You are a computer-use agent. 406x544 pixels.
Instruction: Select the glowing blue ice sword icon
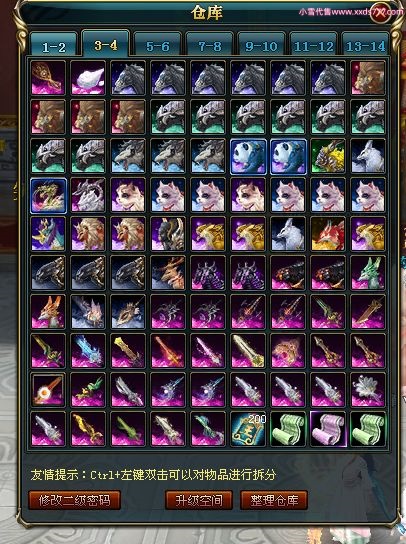[x=88, y=351]
